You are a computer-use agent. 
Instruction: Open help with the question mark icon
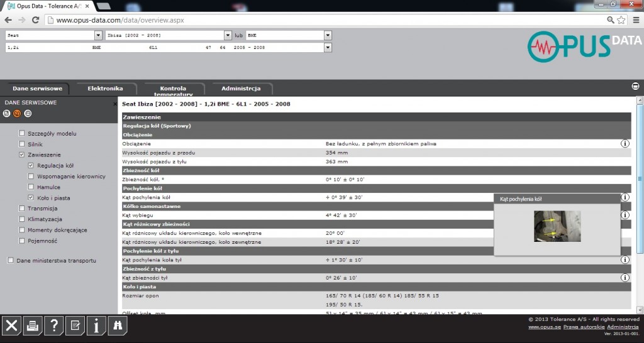54,326
